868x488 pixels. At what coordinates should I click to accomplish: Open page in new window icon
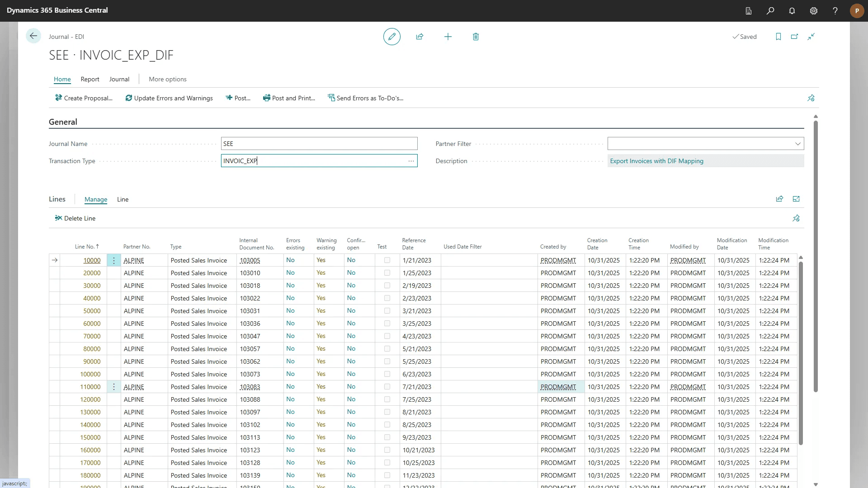(x=795, y=37)
